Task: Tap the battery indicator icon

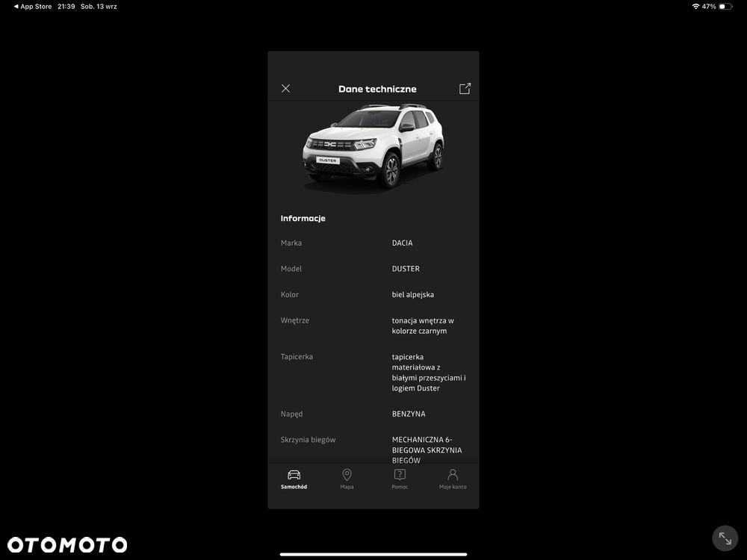Action: (x=725, y=7)
